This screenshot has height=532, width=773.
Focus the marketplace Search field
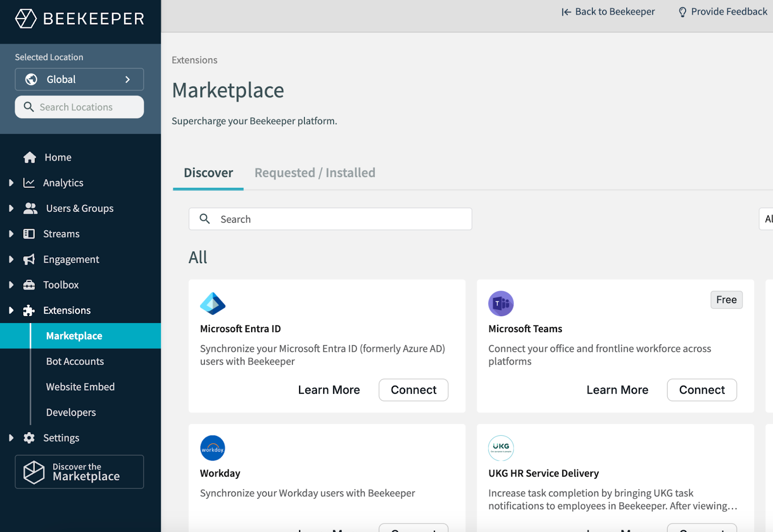tap(330, 219)
